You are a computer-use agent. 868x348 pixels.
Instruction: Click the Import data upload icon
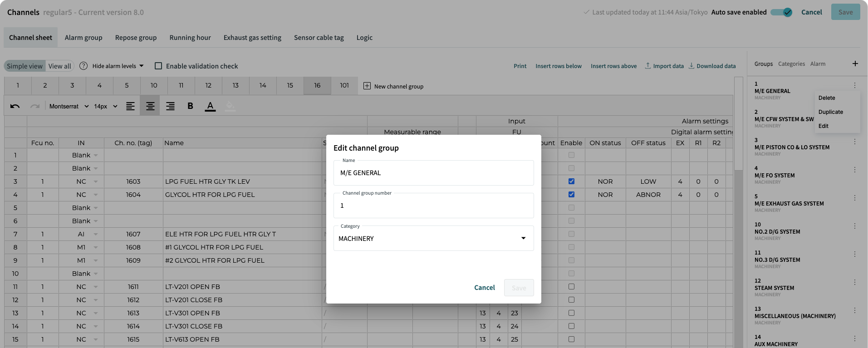pyautogui.click(x=648, y=66)
